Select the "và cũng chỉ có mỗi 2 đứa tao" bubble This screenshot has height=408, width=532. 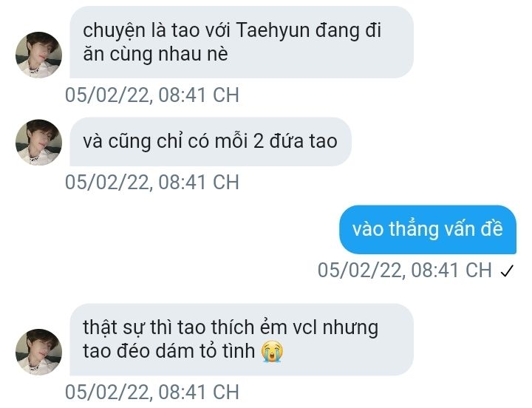click(x=211, y=142)
